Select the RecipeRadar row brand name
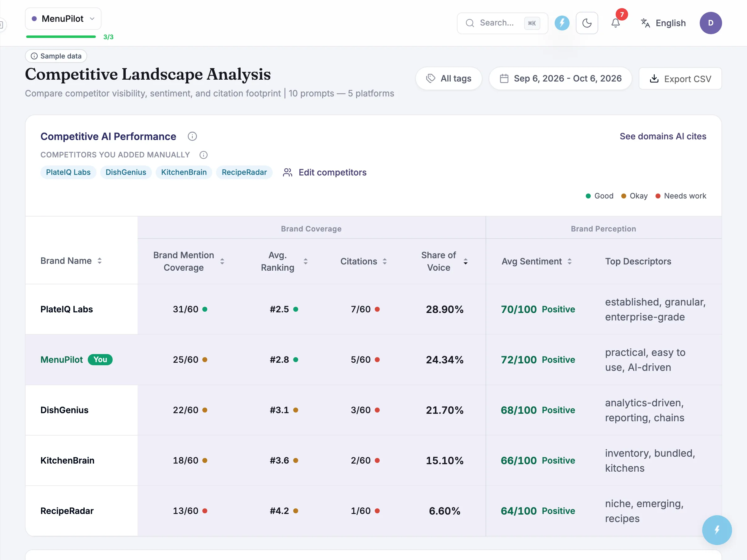 click(67, 511)
